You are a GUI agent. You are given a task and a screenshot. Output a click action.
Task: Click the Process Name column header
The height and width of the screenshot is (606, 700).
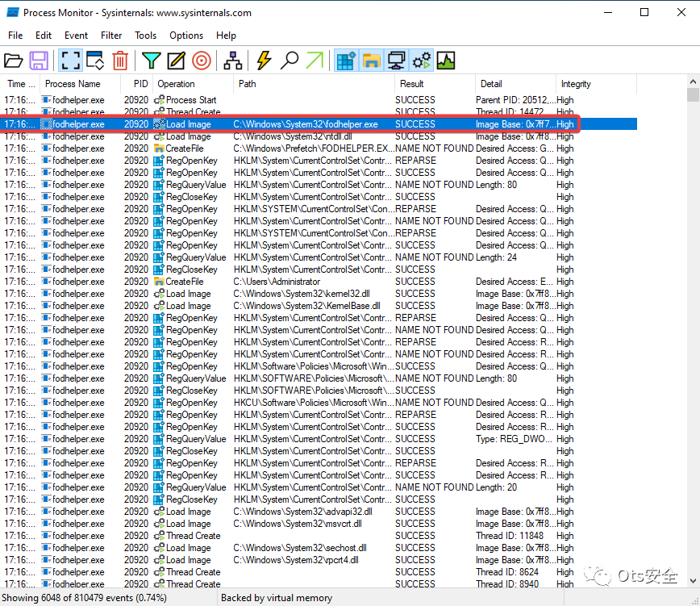pos(80,84)
